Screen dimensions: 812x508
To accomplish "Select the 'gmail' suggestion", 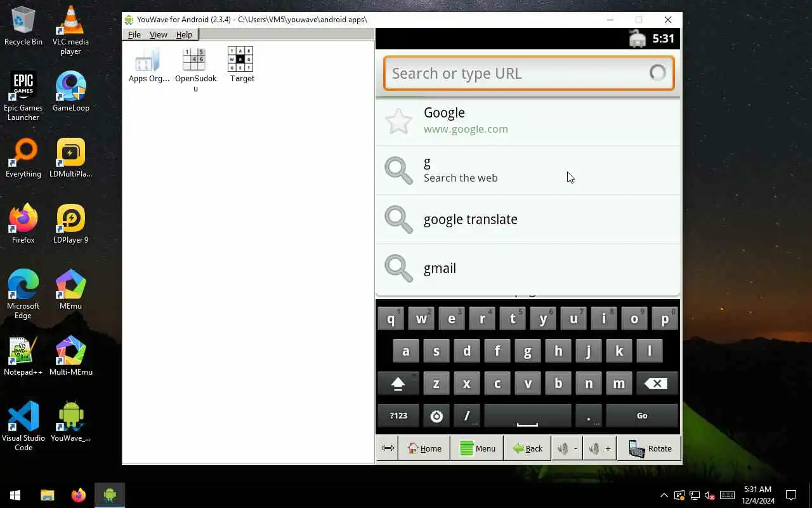I will (x=528, y=268).
